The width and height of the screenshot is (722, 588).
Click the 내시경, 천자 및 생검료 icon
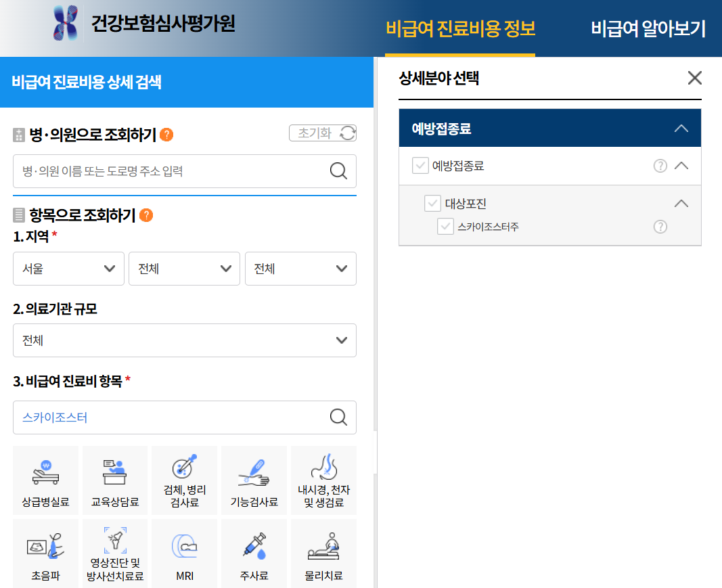coord(323,480)
